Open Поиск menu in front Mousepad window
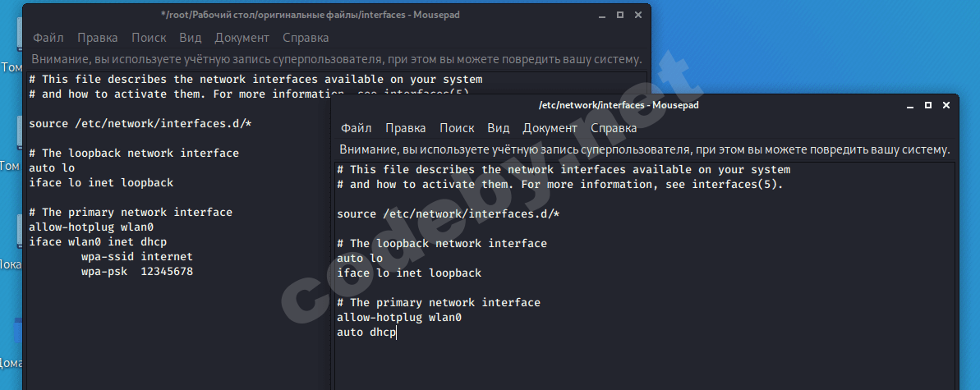 point(457,128)
